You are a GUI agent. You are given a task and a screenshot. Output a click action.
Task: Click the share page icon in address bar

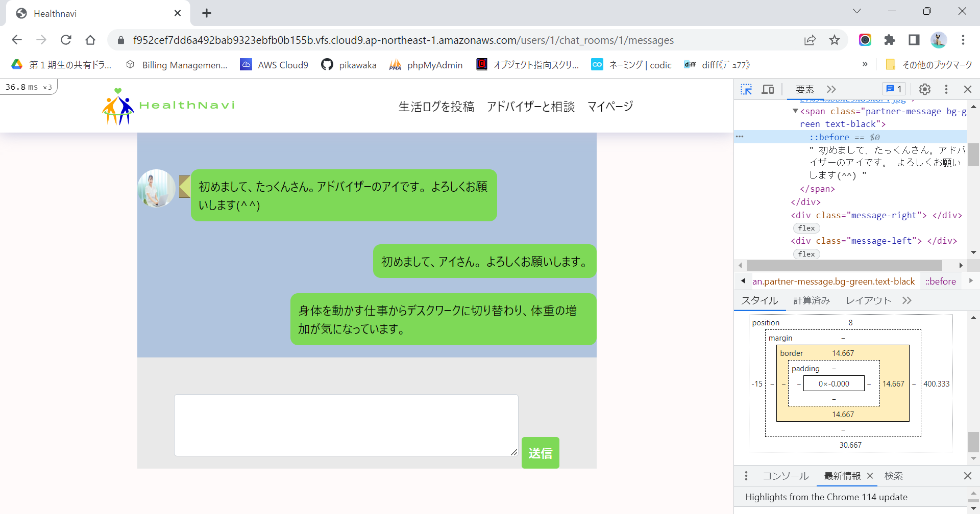pyautogui.click(x=811, y=40)
